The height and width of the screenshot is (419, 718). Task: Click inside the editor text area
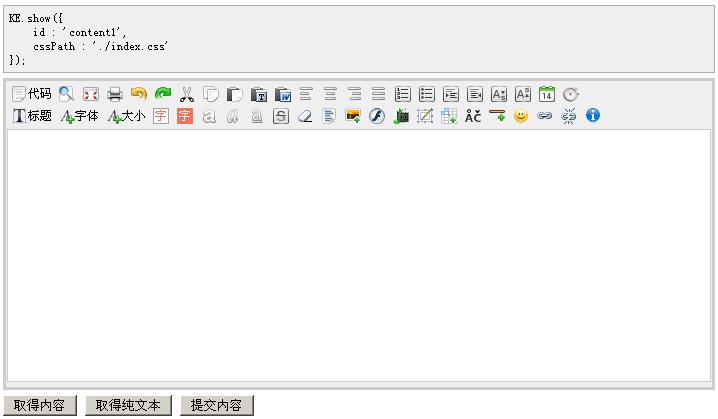point(359,256)
